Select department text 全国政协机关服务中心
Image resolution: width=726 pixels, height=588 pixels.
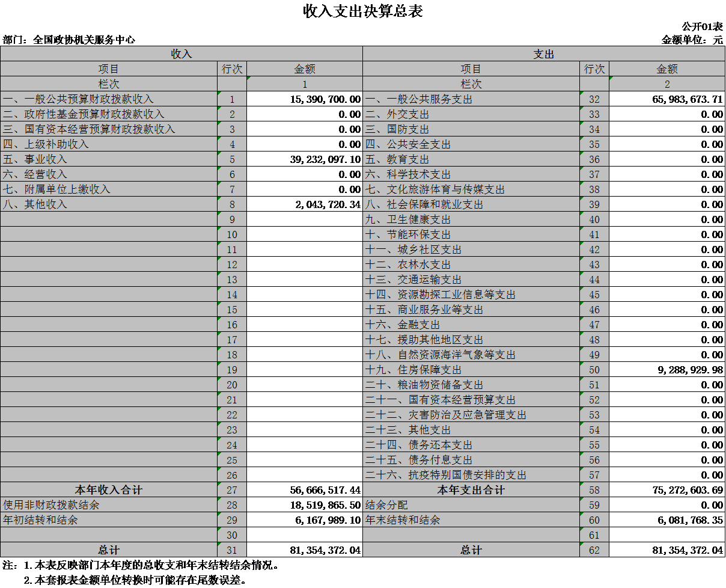point(84,40)
